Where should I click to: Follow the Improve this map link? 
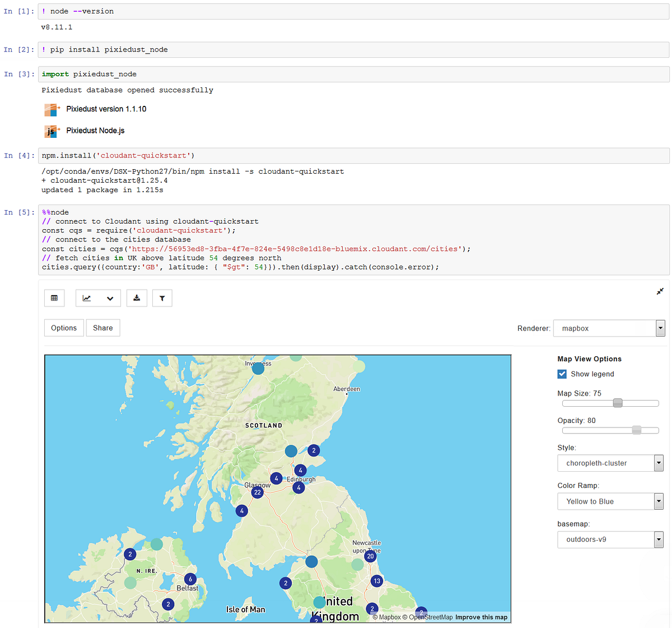tap(481, 617)
